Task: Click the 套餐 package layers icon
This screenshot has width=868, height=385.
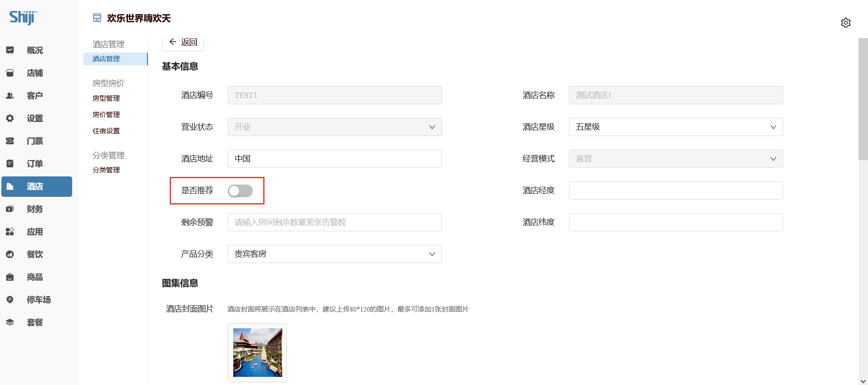Action: [x=10, y=322]
